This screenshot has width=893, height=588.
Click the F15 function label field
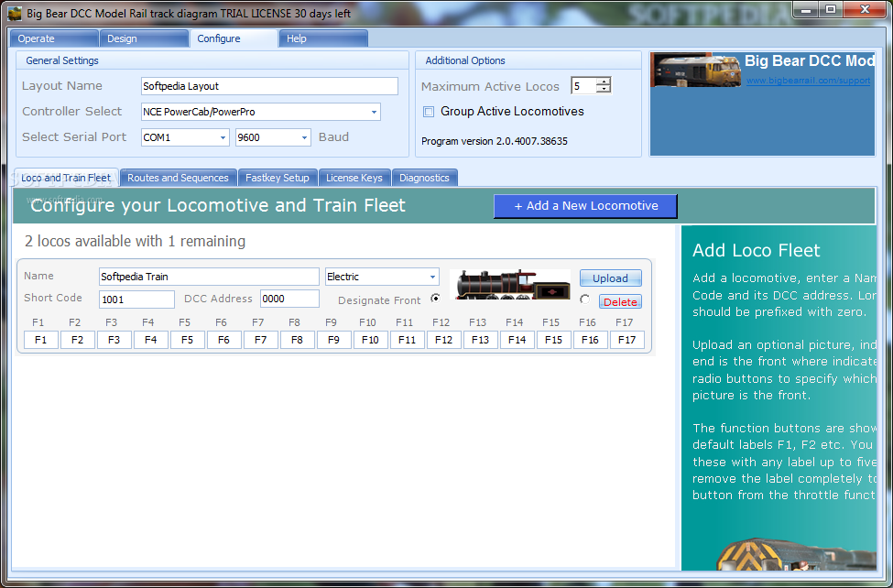pos(553,340)
